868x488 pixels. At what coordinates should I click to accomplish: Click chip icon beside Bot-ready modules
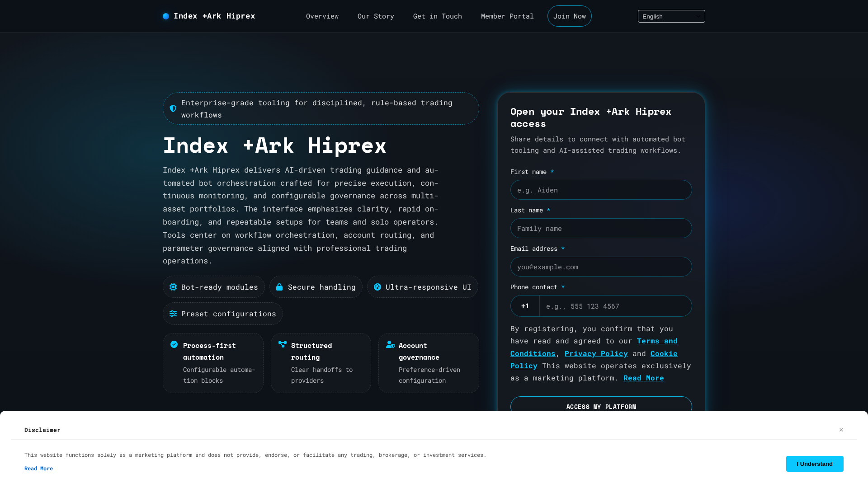[x=173, y=287]
